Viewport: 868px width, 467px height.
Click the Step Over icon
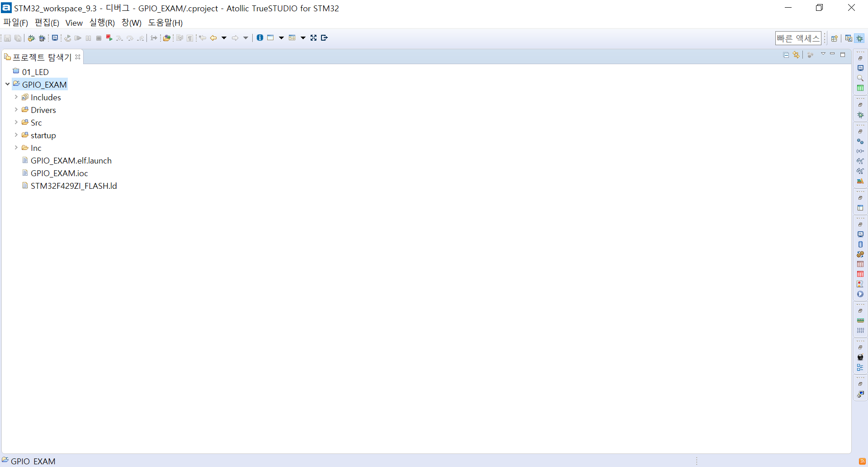click(x=130, y=38)
